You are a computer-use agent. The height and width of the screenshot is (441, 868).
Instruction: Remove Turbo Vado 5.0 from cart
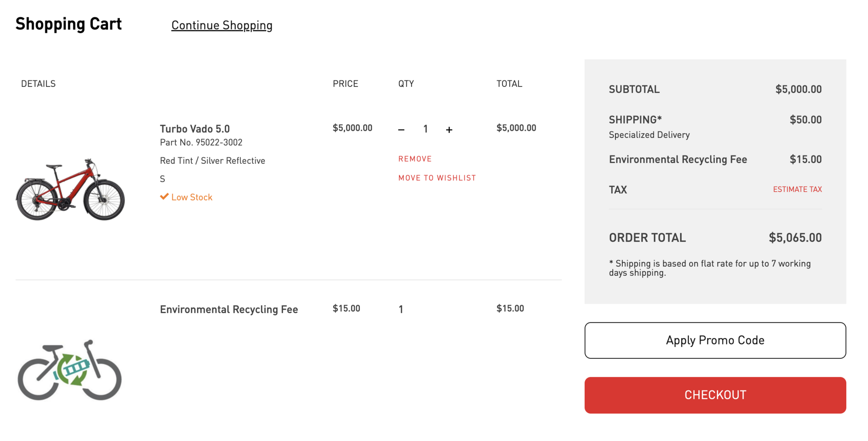click(415, 159)
